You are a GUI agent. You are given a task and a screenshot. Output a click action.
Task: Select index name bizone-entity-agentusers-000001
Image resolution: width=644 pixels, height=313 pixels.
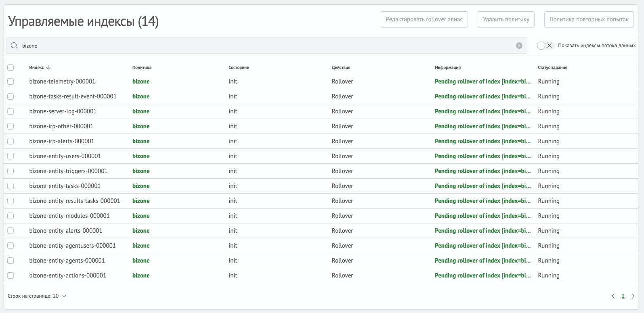[x=72, y=246]
